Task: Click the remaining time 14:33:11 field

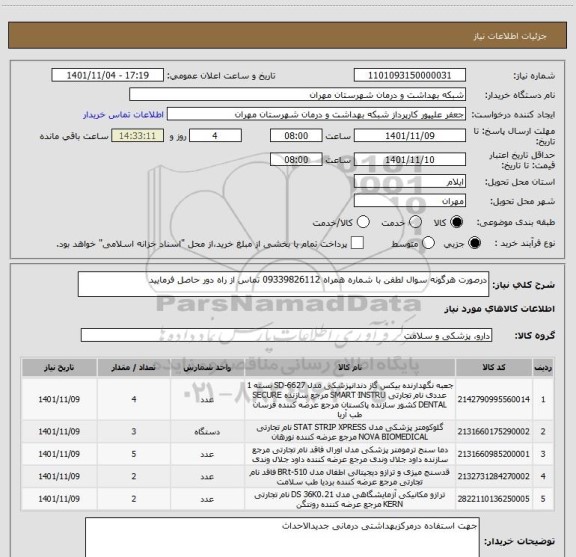Action: coord(137,136)
